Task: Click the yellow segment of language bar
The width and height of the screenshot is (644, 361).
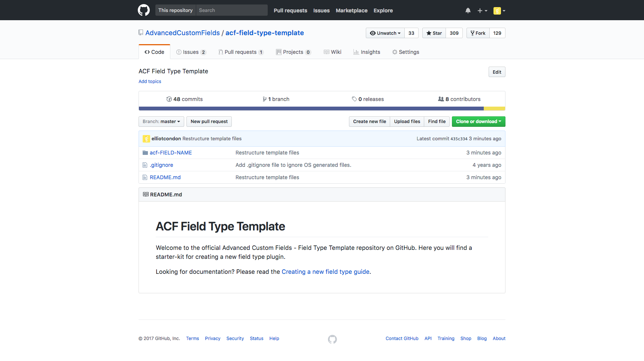Action: pos(494,109)
